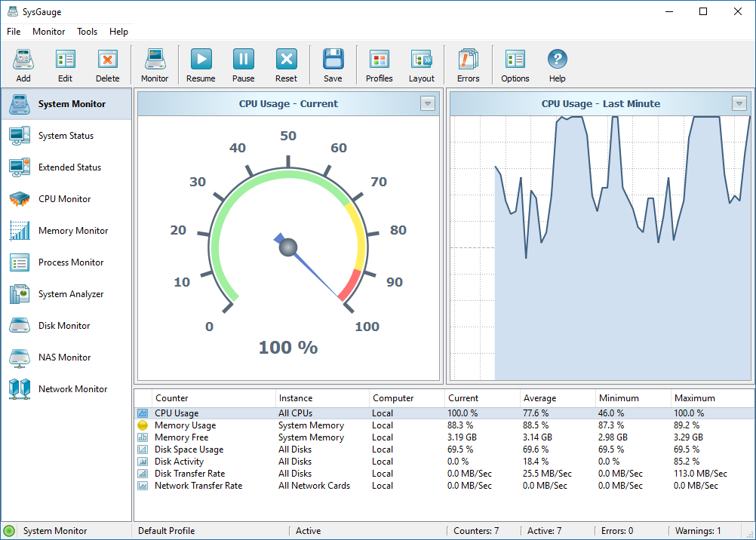Open Options from the toolbar

515,60
